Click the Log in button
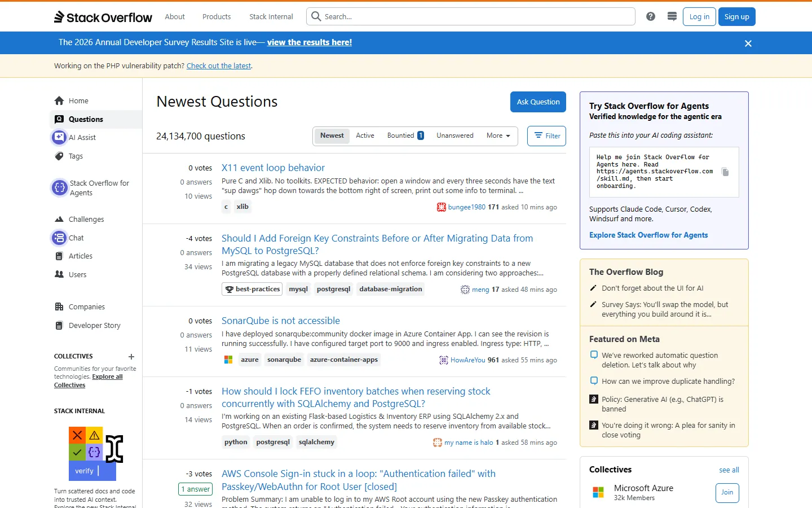The image size is (812, 508). point(699,16)
